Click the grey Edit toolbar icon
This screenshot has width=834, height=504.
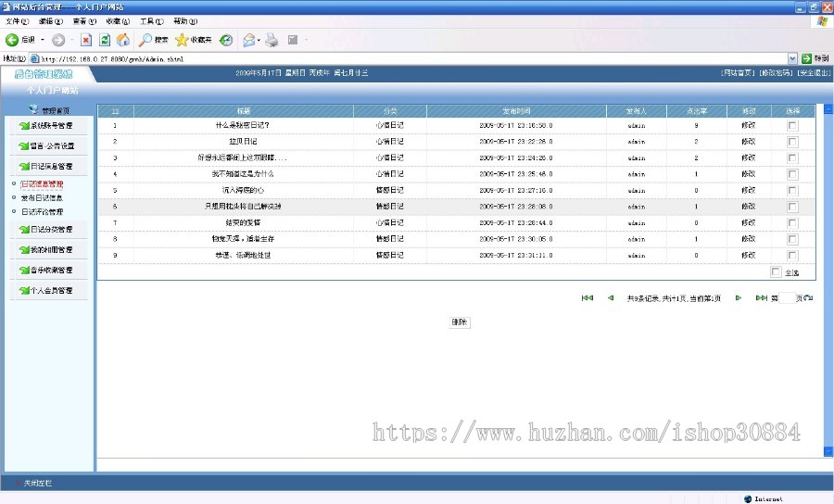click(293, 40)
